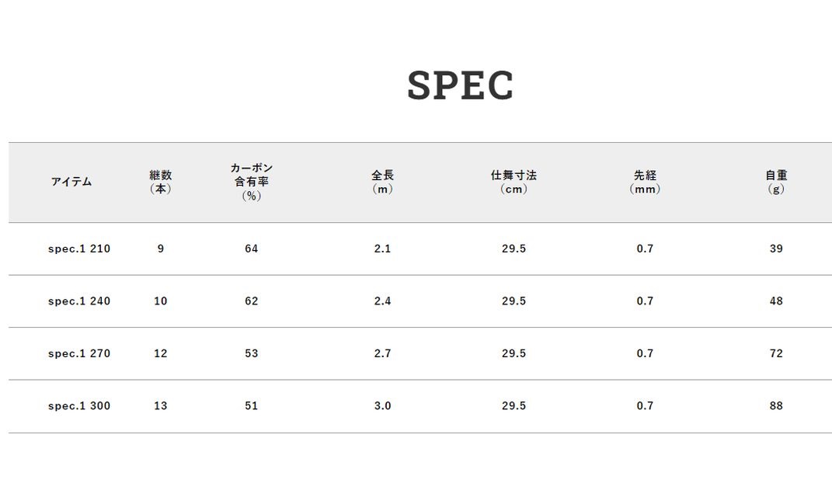
Task: Select the 全長(m) column header
Action: click(382, 182)
